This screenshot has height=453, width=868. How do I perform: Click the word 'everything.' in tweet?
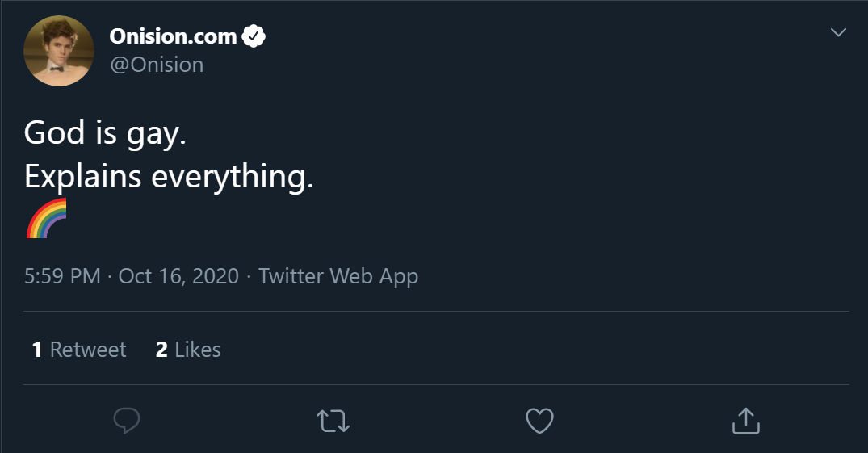233,178
